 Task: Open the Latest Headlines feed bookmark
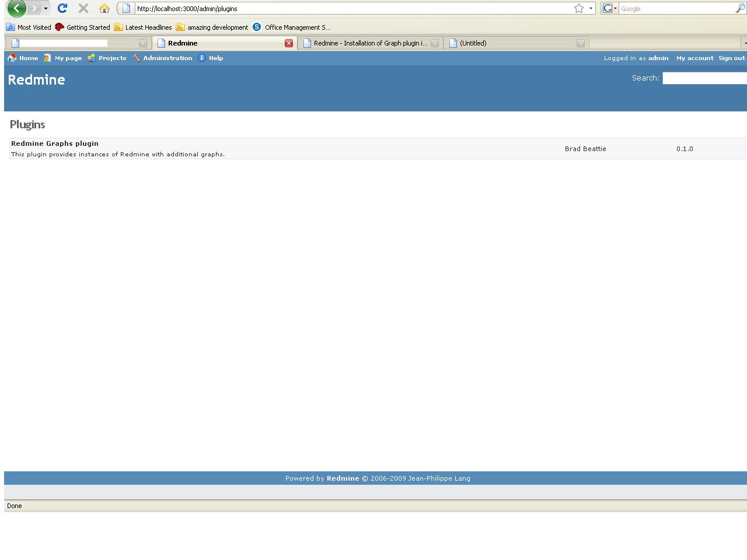[143, 27]
